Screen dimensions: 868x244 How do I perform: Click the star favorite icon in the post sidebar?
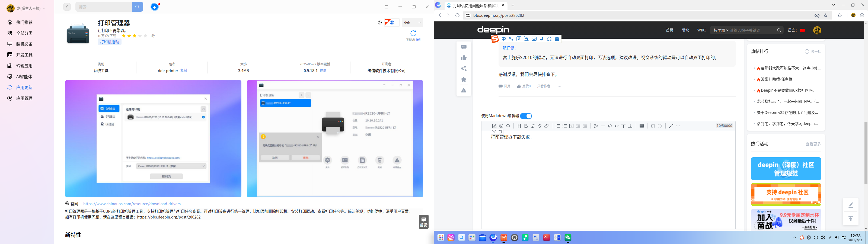pyautogui.click(x=464, y=79)
